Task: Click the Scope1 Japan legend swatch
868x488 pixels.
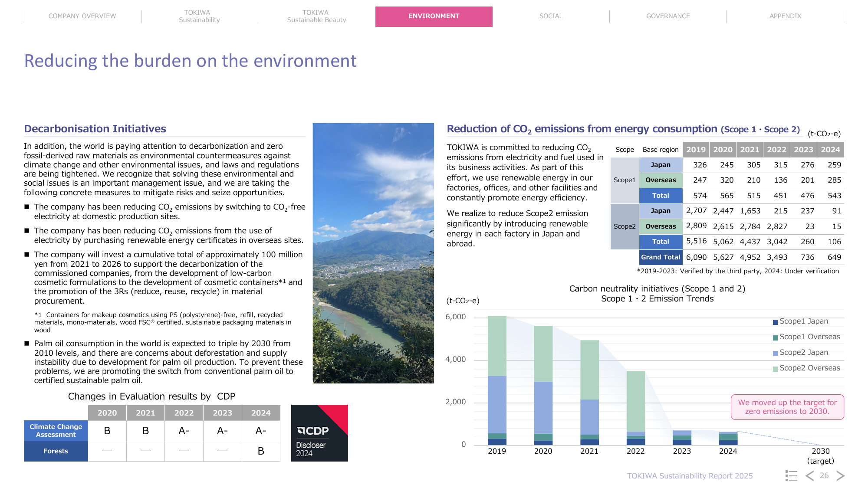Action: click(x=775, y=322)
